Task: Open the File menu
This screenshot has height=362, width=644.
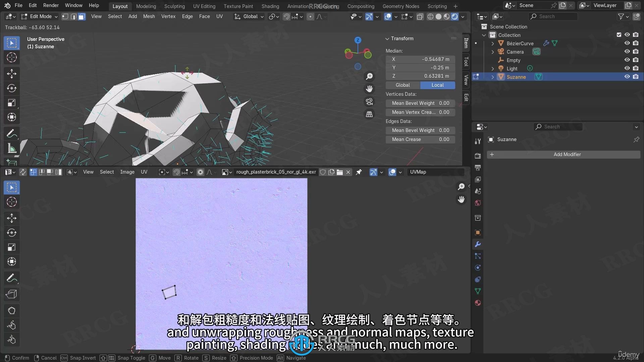Action: point(18,5)
